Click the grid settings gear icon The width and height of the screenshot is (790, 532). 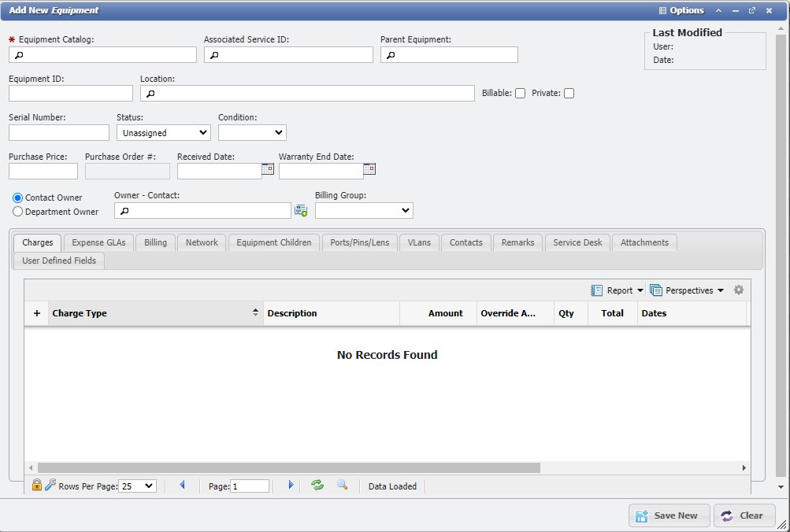[739, 290]
